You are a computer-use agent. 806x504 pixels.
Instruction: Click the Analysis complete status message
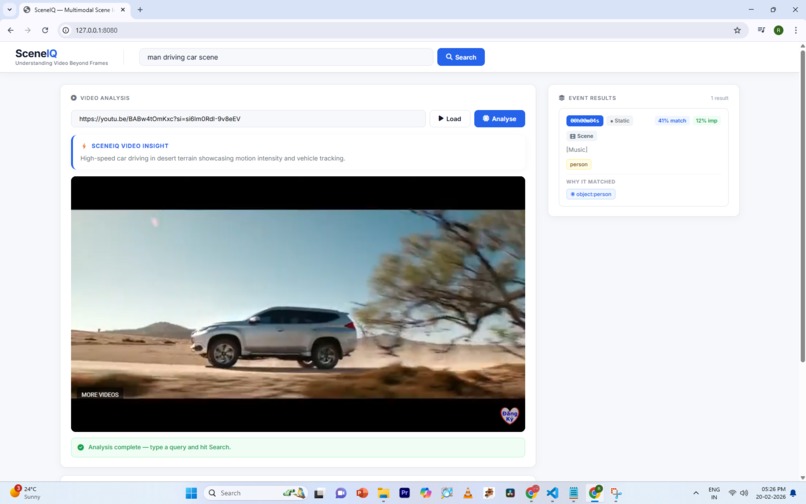pyautogui.click(x=159, y=447)
